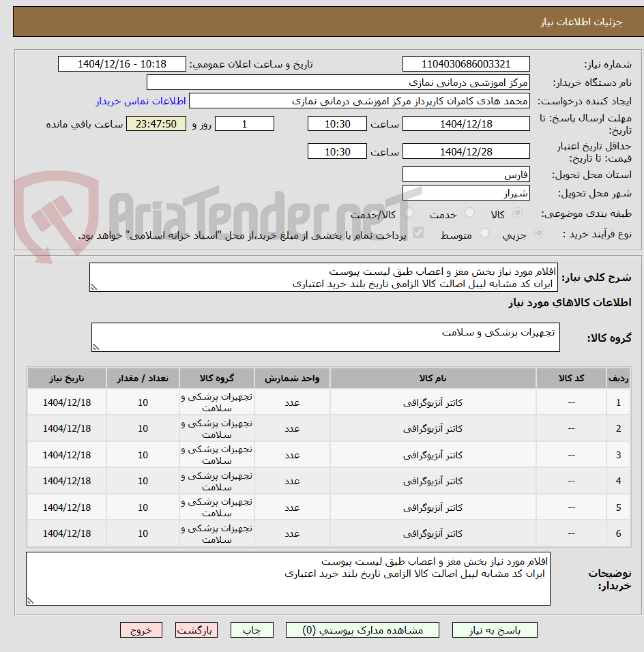Image resolution: width=644 pixels, height=652 pixels.
Task: Click the 'نام کالا' column header
Action: 433,378
